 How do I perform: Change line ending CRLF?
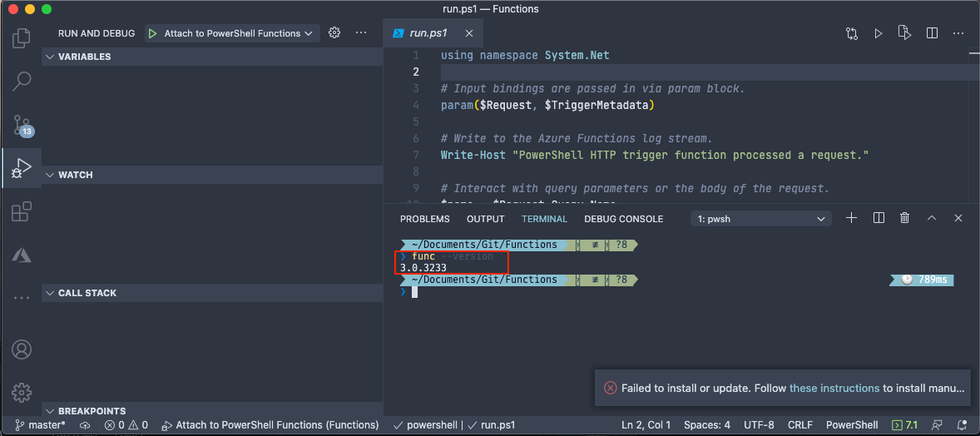click(x=800, y=424)
